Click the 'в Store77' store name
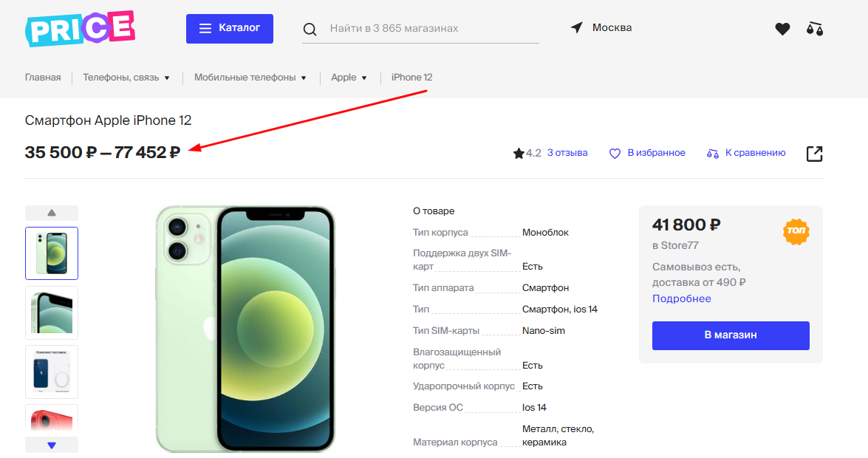The width and height of the screenshot is (868, 458). (x=675, y=245)
